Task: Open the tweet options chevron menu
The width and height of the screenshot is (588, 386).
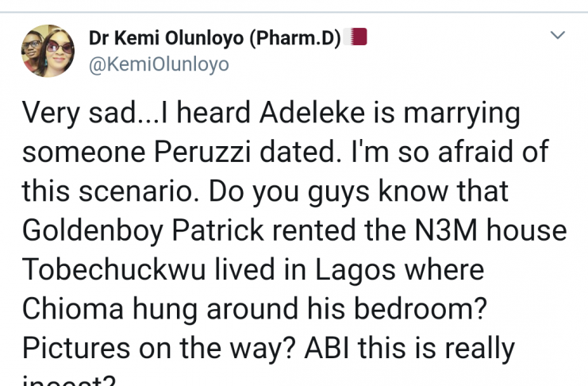Action: point(558,36)
